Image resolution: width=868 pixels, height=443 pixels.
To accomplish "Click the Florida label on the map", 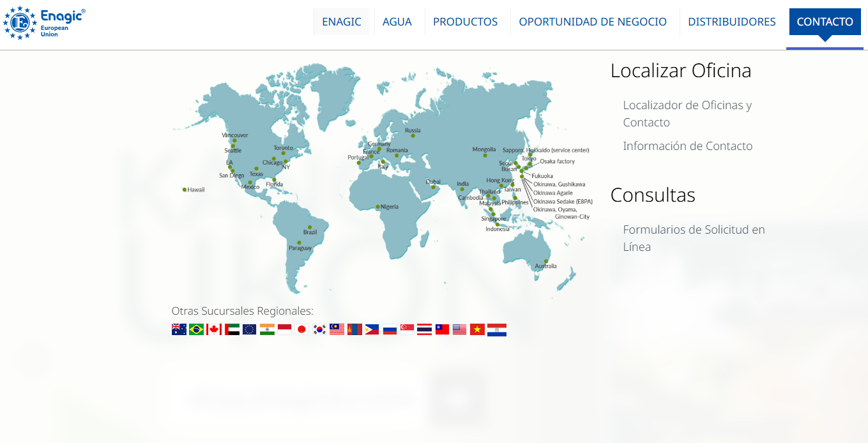I will point(275,184).
